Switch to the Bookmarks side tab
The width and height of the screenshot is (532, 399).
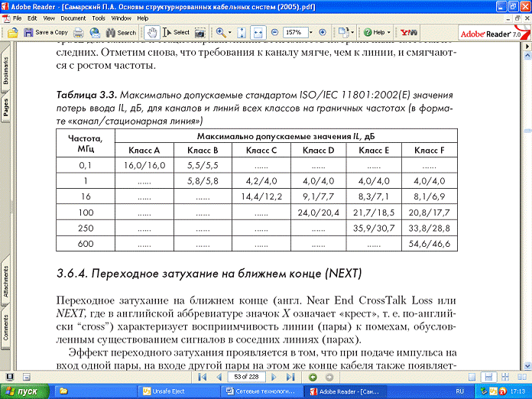point(5,70)
